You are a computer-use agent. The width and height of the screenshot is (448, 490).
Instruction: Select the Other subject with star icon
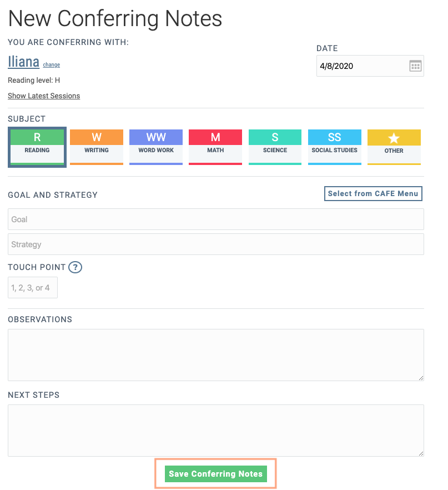[394, 146]
